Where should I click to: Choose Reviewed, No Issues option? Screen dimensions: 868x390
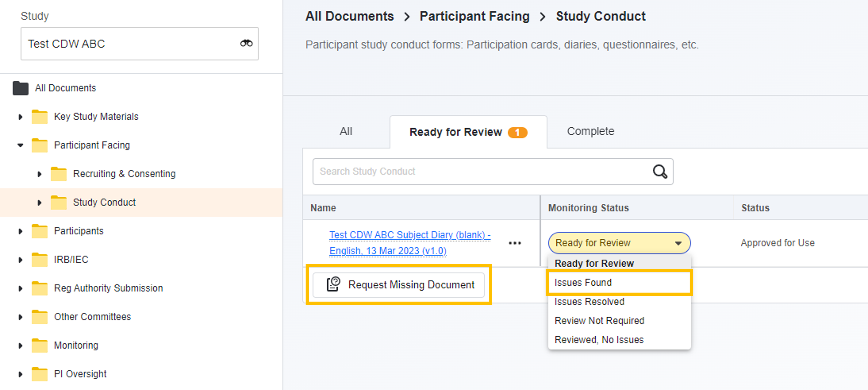[x=599, y=340]
